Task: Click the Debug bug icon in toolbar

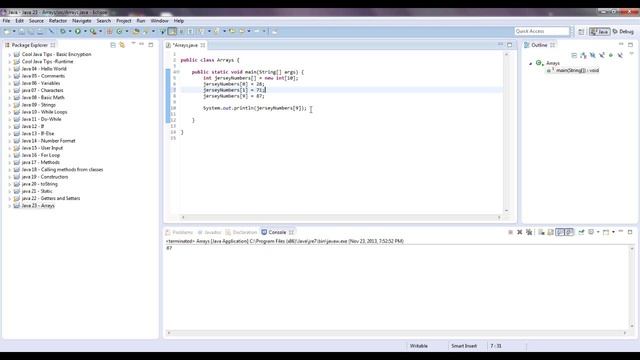Action: (63, 31)
